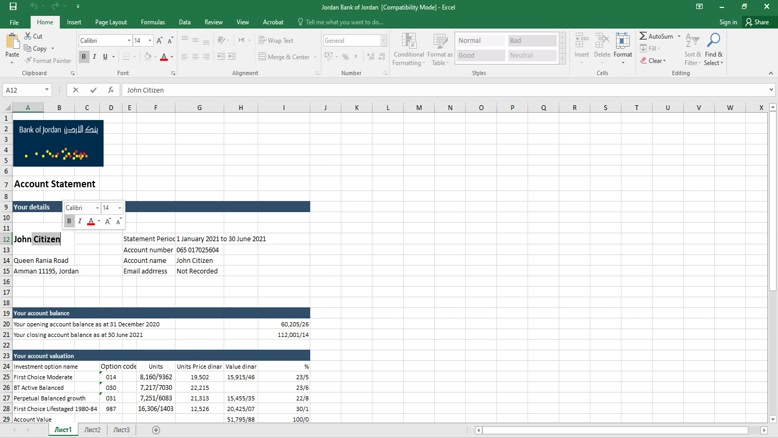Image resolution: width=778 pixels, height=438 pixels.
Task: Click ribbon font color A
Action: coord(164,57)
